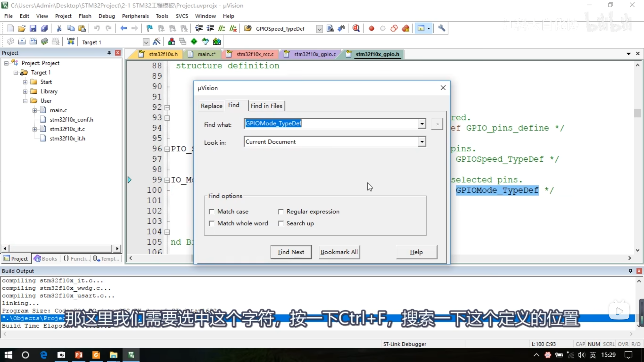Open Options for Target magic wand icon
The image size is (644, 362).
pyautogui.click(x=156, y=42)
